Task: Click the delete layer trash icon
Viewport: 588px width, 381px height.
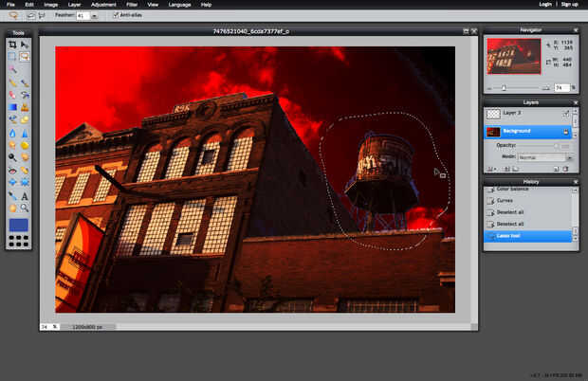Action: click(x=566, y=169)
